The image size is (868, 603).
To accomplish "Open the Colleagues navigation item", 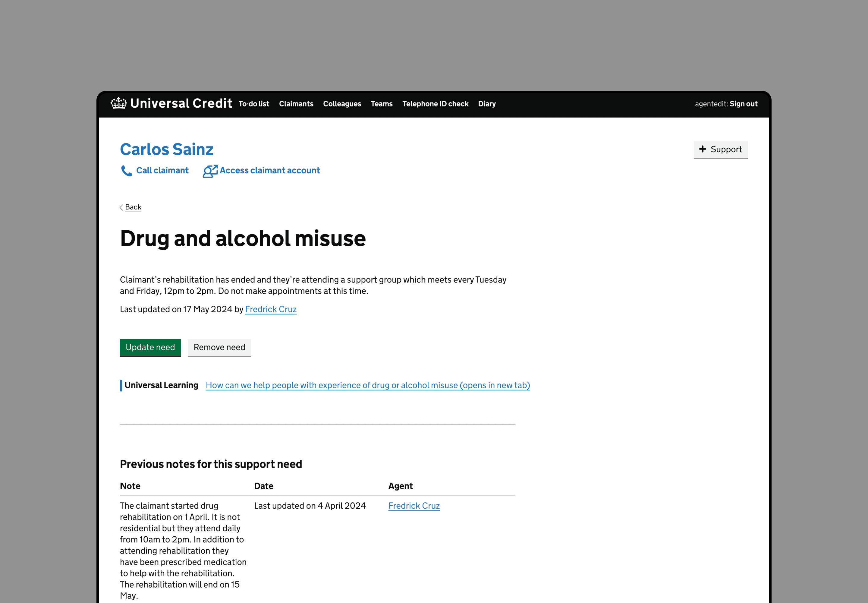I will pyautogui.click(x=342, y=103).
